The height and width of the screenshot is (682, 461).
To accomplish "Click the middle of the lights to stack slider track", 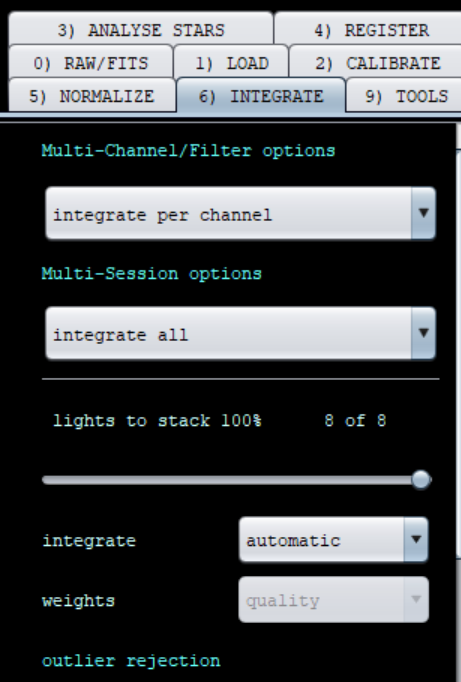I will pos(236,480).
